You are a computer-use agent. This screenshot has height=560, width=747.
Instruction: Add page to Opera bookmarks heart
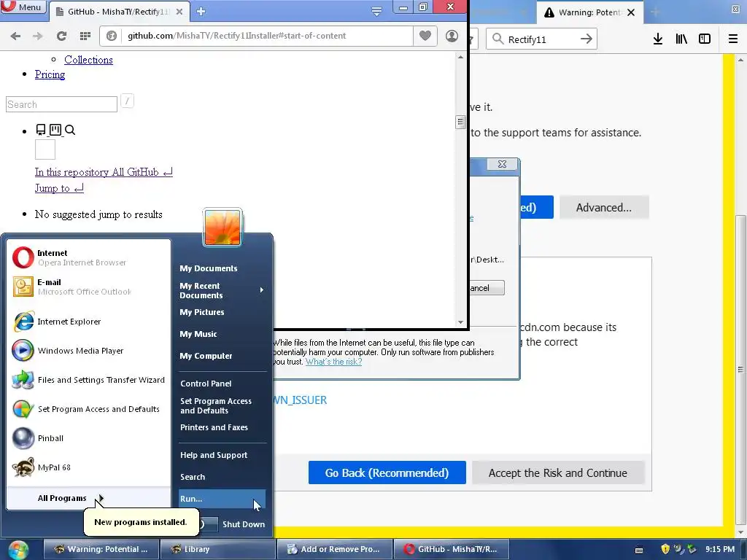point(425,35)
